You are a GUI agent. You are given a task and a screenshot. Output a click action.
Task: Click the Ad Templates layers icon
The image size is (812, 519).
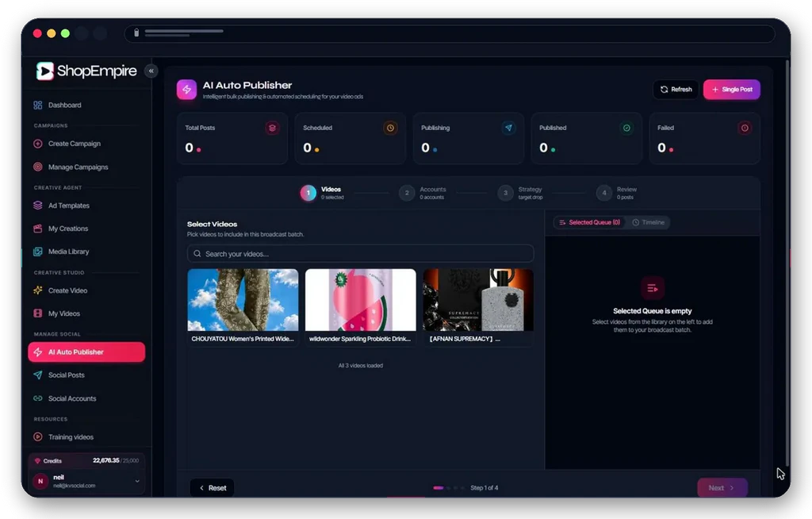[x=38, y=206]
